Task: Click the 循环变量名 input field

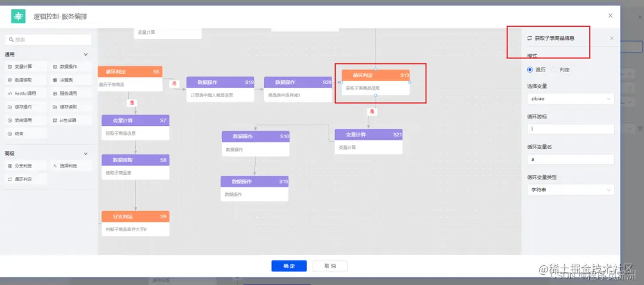Action: point(571,159)
